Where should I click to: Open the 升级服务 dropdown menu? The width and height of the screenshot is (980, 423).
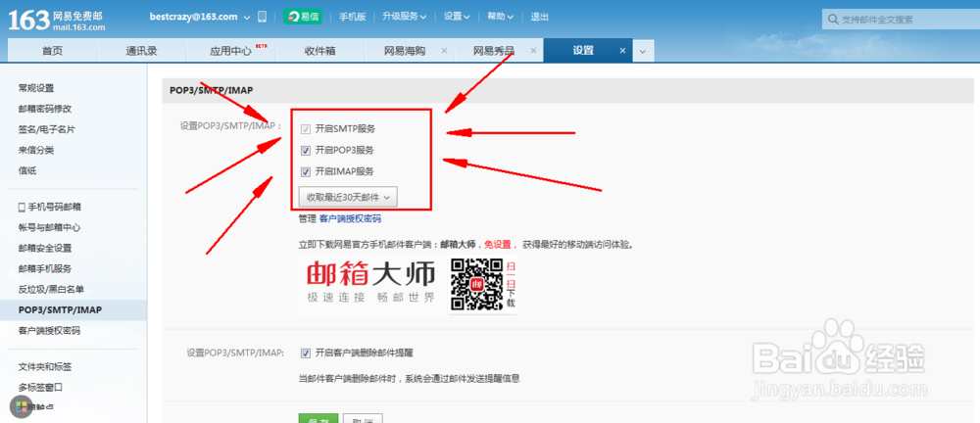[405, 17]
